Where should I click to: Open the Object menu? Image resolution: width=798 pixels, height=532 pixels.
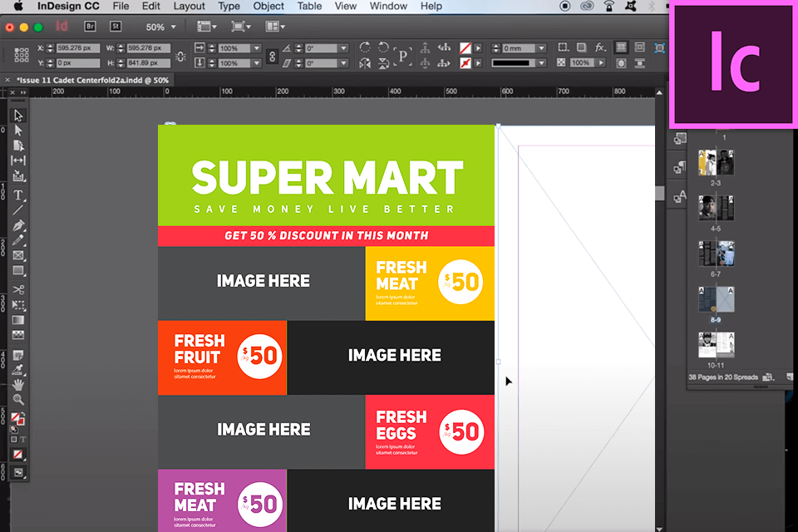pos(268,6)
